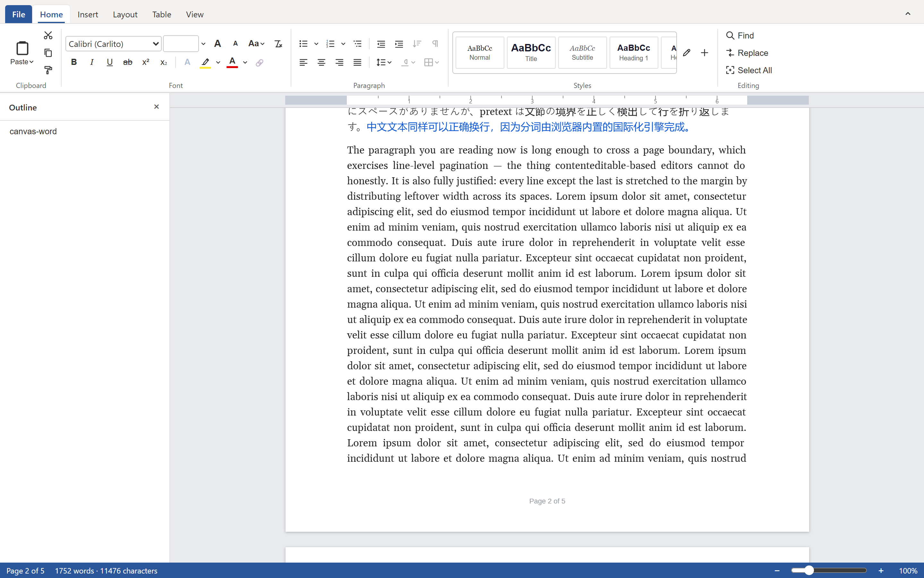
Task: Zoom out with minus icon
Action: 777,570
